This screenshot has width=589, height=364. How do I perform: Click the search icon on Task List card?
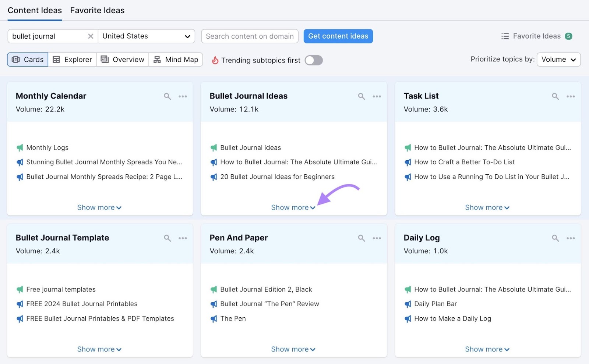click(x=555, y=96)
